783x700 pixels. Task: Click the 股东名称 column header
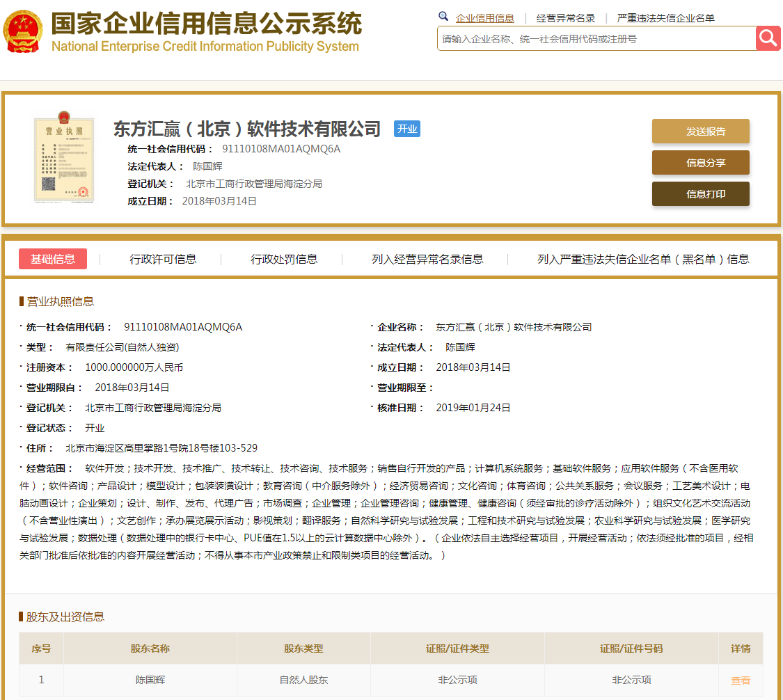[x=150, y=649]
